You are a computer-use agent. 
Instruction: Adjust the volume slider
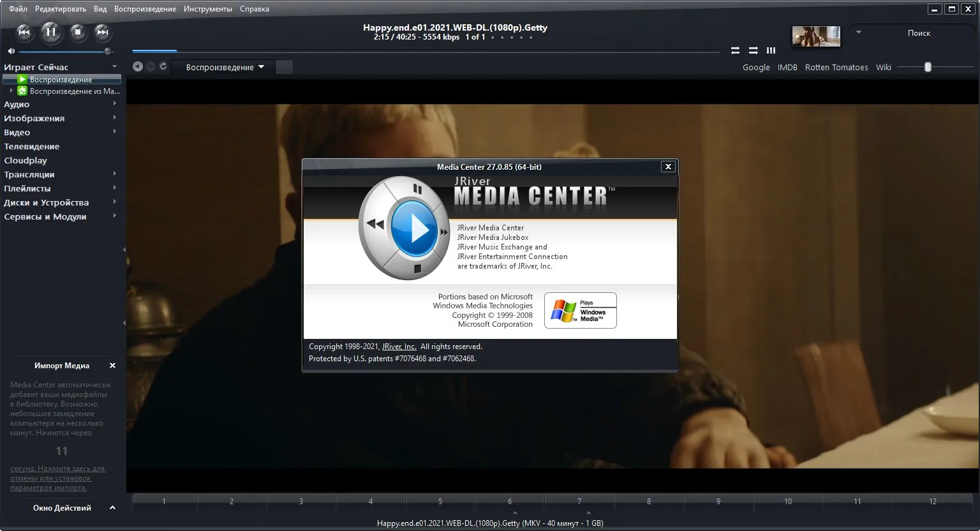(65, 51)
